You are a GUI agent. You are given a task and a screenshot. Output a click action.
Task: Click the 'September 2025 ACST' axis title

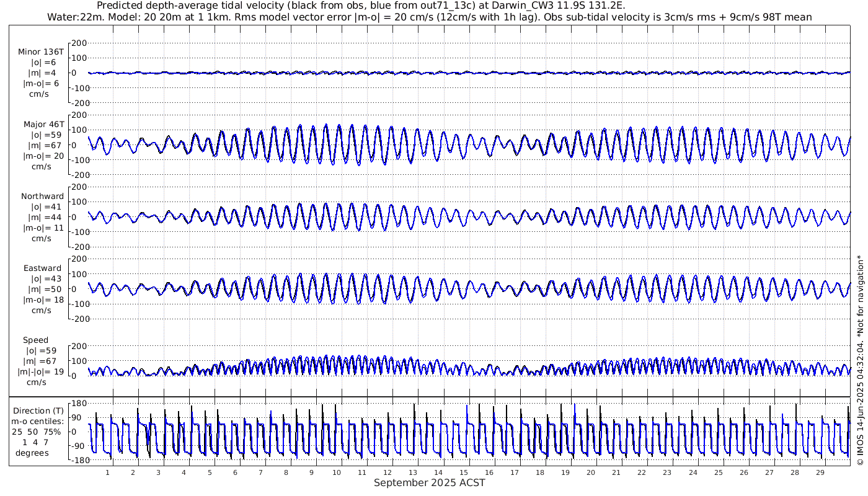pyautogui.click(x=429, y=483)
